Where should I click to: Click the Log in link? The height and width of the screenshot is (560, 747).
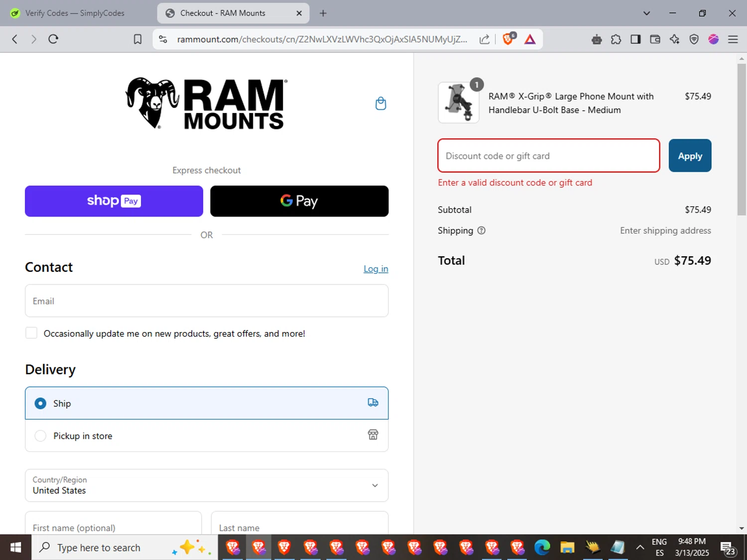(x=375, y=269)
